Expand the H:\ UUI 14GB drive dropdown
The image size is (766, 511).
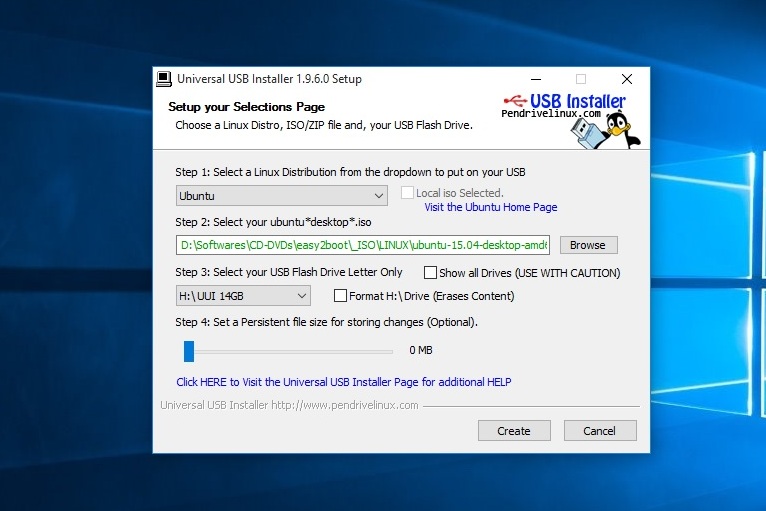click(x=243, y=296)
